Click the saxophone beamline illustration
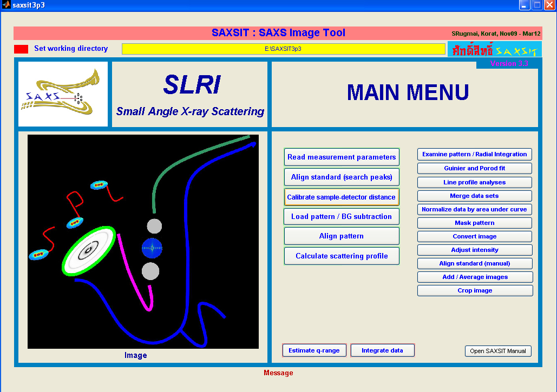The image size is (557, 392). pyautogui.click(x=143, y=242)
